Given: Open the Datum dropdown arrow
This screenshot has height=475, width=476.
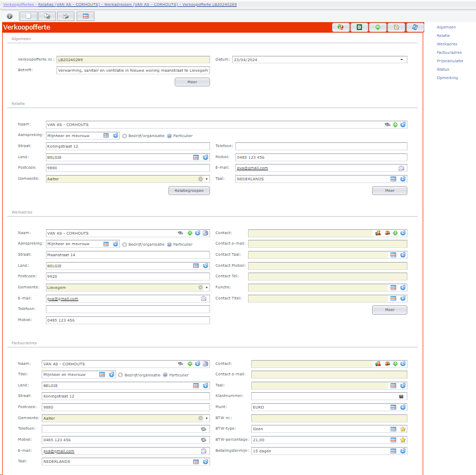Looking at the screenshot, I should 402,60.
